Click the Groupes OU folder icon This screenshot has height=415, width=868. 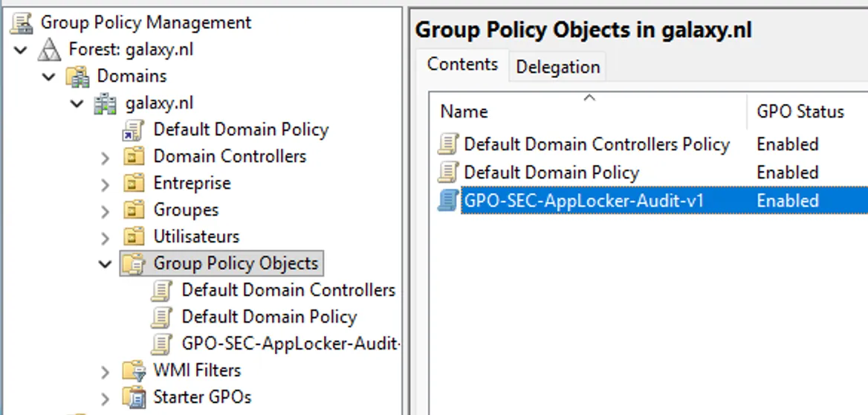coord(134,210)
